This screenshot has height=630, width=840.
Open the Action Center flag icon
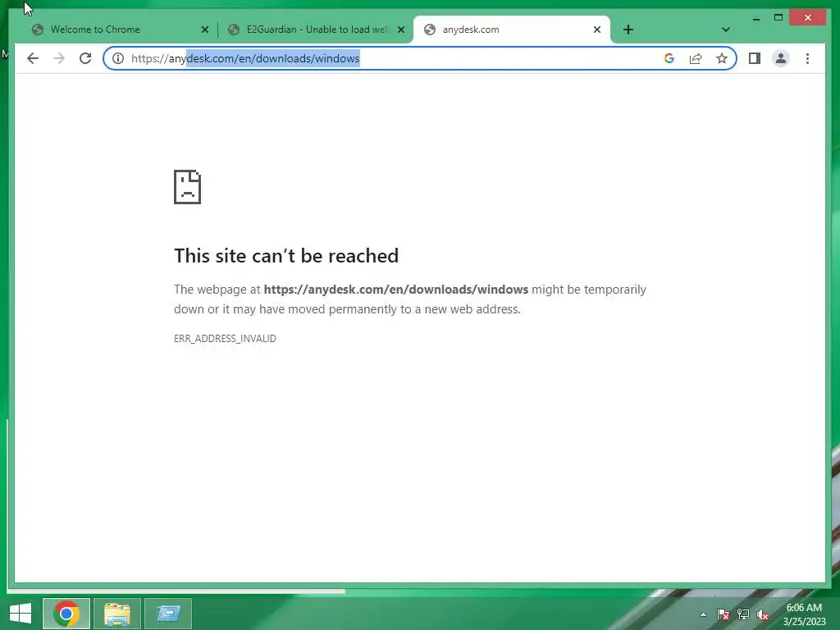coord(723,614)
